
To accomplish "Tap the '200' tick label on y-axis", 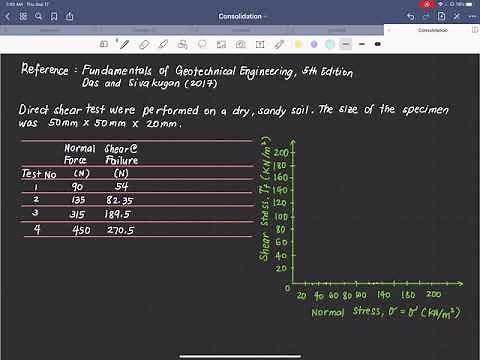I will coord(281,153).
